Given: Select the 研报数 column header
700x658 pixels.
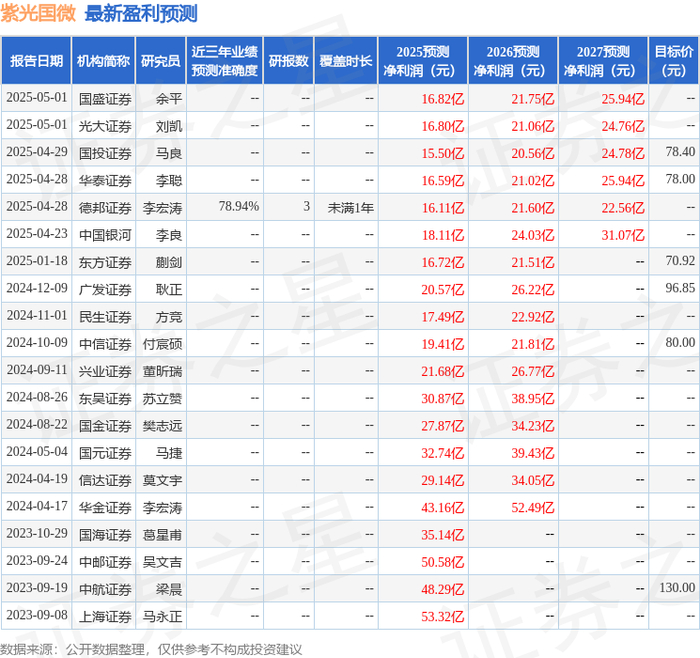Looking at the screenshot, I should [288, 61].
